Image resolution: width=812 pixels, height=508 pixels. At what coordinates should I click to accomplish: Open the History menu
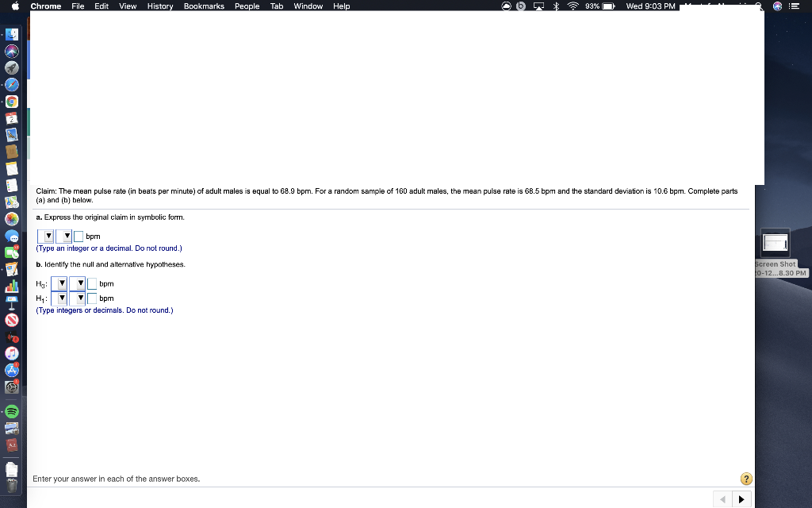click(159, 6)
